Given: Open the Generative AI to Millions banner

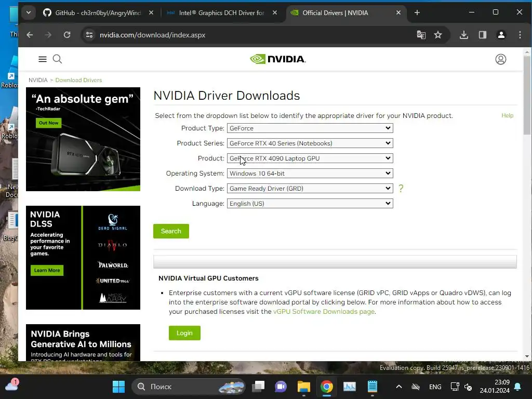Looking at the screenshot, I should click(83, 342).
